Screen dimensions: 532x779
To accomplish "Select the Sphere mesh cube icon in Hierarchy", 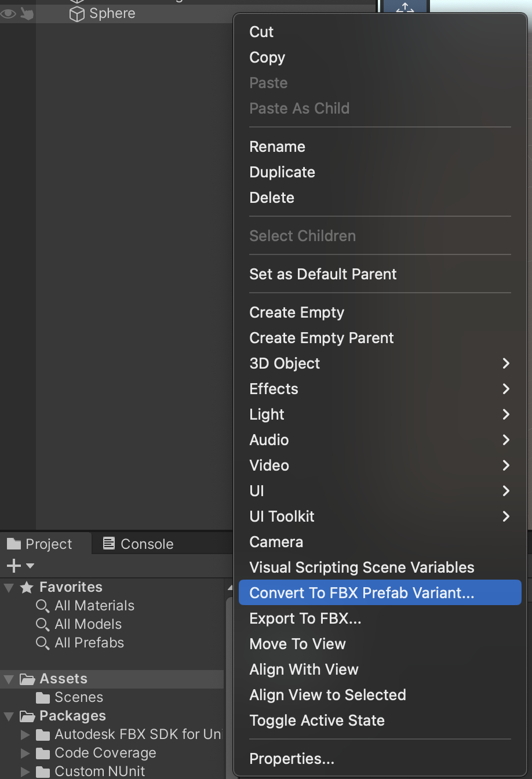I will click(78, 13).
